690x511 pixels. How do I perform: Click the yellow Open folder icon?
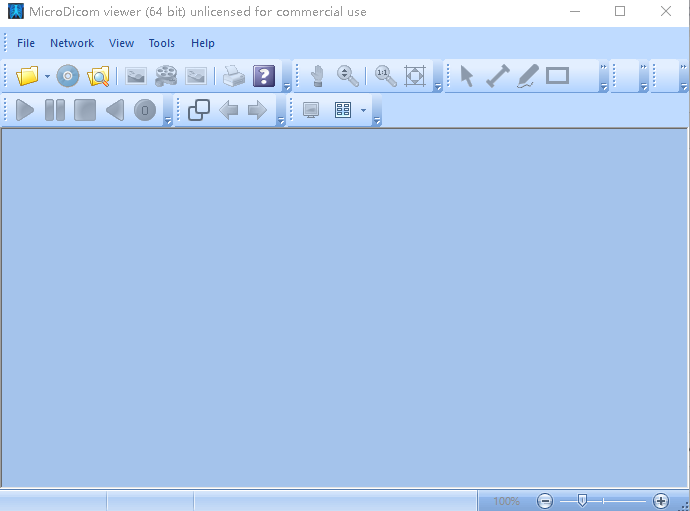27,76
